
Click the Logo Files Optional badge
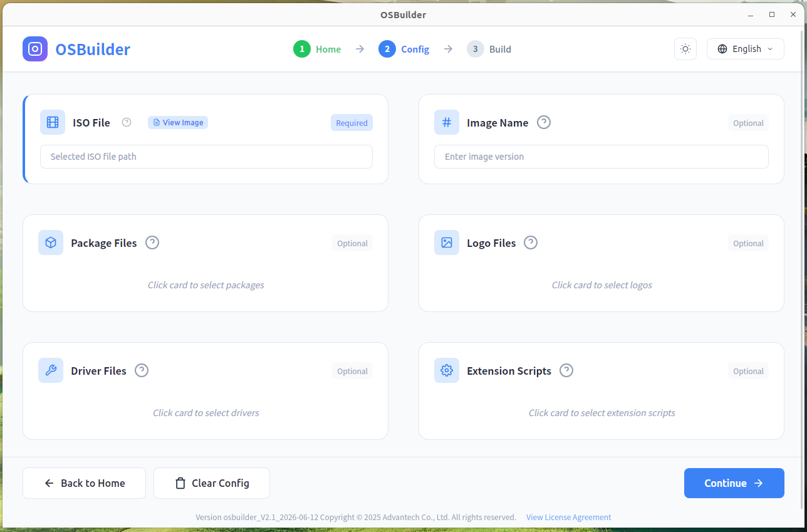(748, 243)
